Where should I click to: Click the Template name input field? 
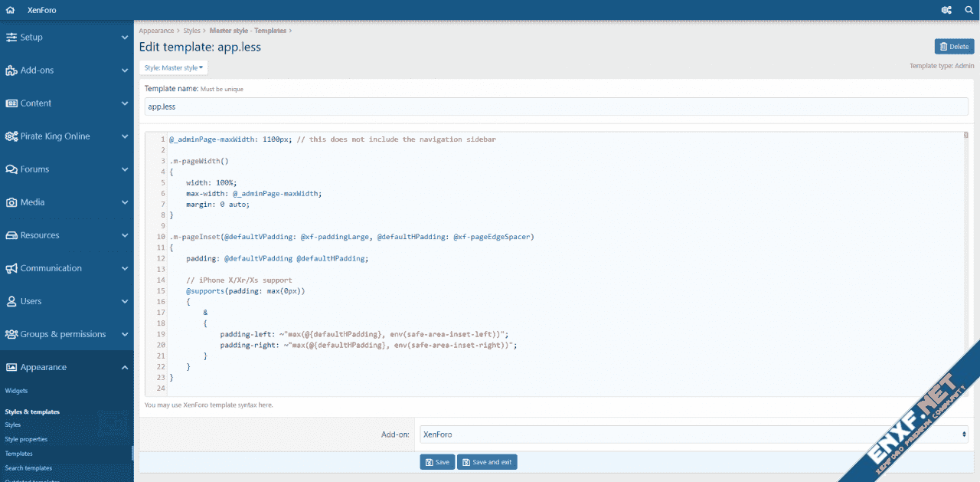coord(556,107)
